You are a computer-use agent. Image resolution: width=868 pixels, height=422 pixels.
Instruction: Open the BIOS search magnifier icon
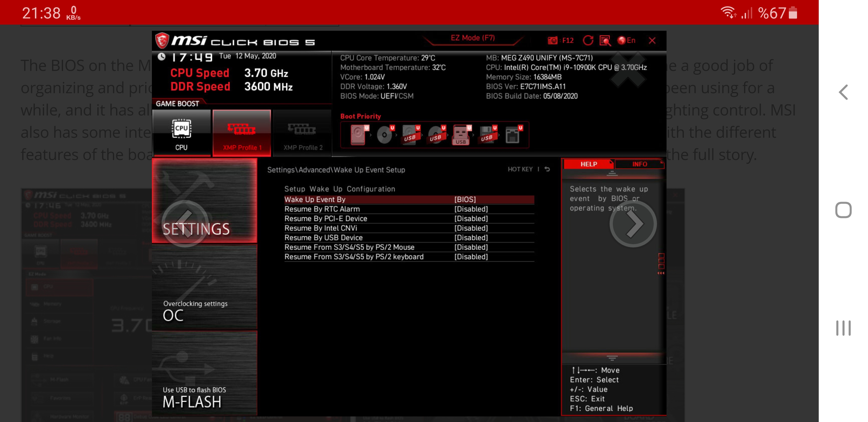coord(605,41)
